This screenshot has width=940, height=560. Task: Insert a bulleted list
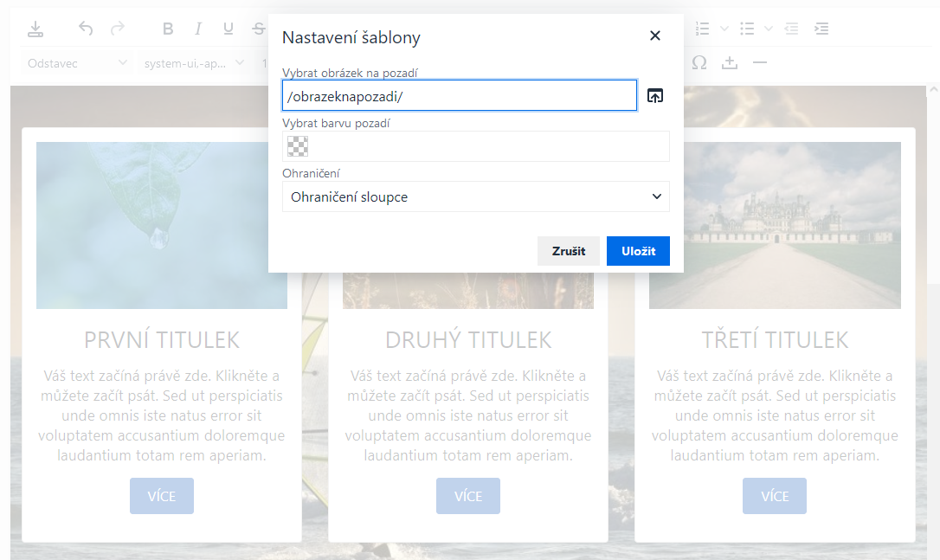(x=749, y=29)
